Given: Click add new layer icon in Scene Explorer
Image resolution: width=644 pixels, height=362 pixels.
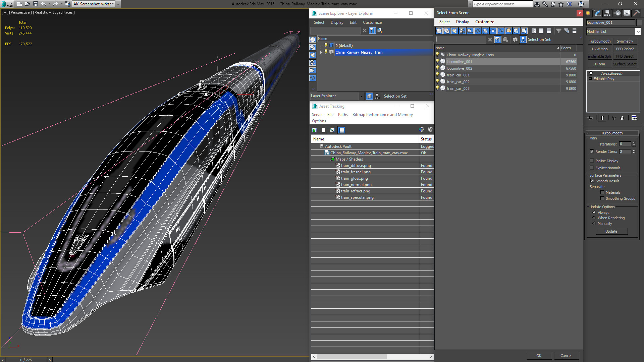Looking at the screenshot, I should (x=380, y=31).
